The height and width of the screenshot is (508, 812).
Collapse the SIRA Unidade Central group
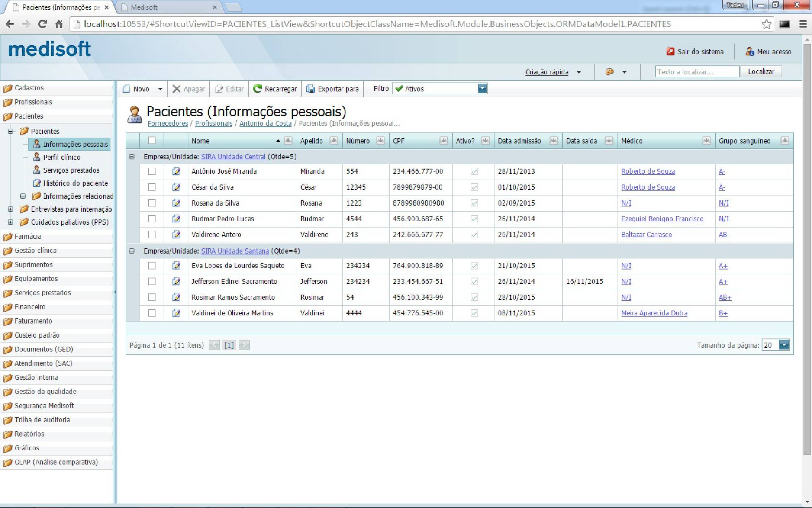click(x=132, y=157)
